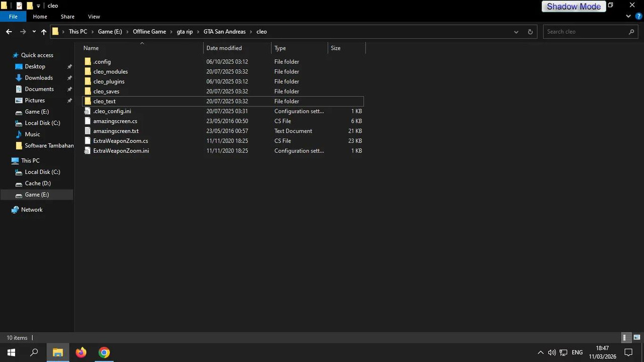Viewport: 644px width, 362px height.
Task: Open the taskbar clock and date
Action: (x=603, y=352)
